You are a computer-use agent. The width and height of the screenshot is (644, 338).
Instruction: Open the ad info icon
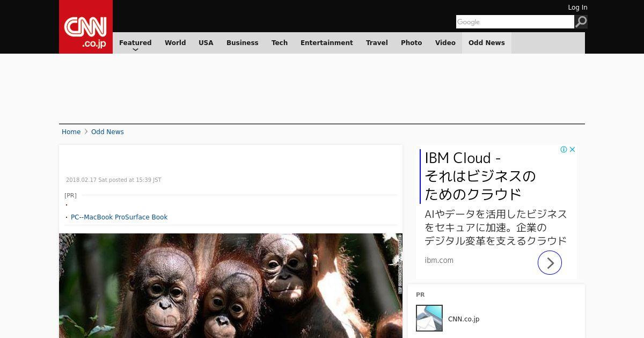(x=564, y=150)
